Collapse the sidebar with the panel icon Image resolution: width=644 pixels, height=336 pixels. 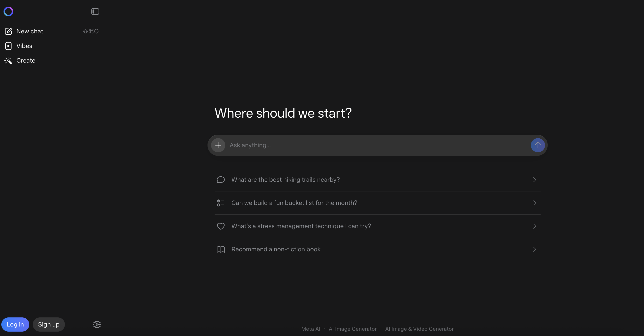coord(95,11)
